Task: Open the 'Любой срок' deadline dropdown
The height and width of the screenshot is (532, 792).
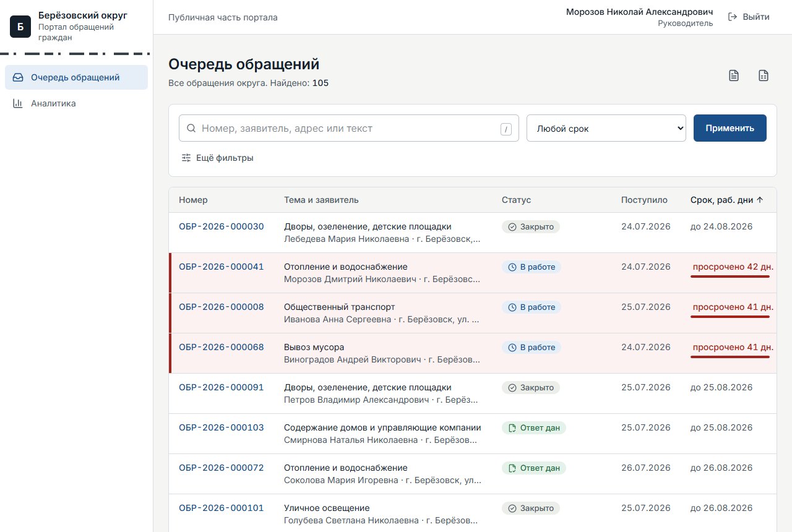Action: tap(606, 128)
